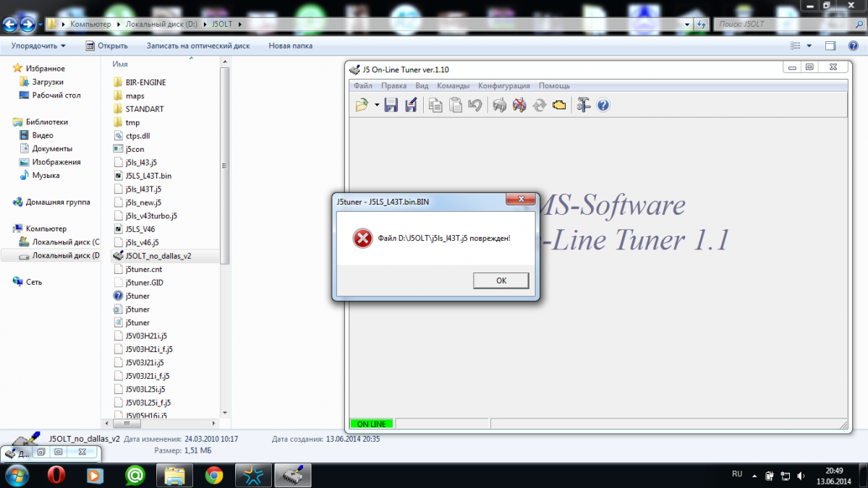Click the blue help question mark icon
This screenshot has width=868, height=488.
pyautogui.click(x=603, y=106)
